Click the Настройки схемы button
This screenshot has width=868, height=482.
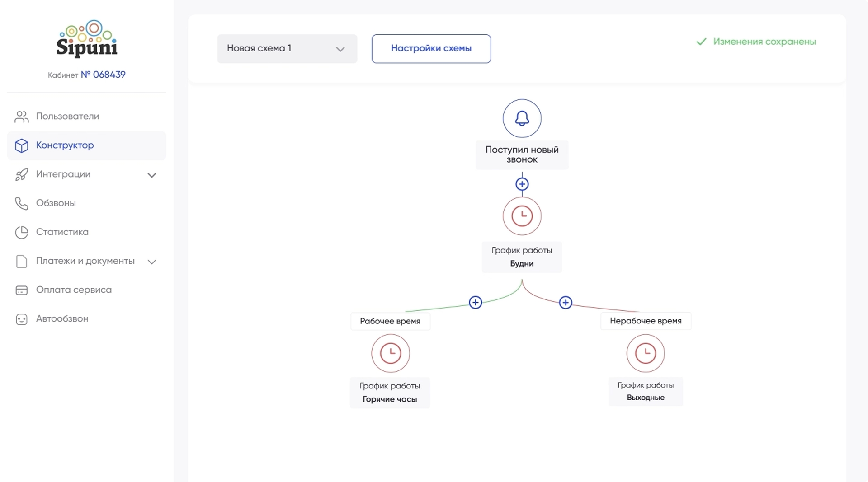click(x=431, y=49)
